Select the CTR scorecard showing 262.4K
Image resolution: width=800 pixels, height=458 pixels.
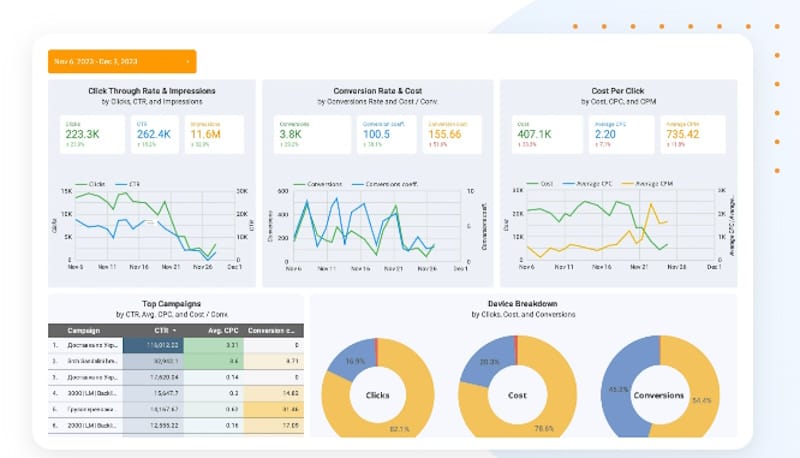153,134
